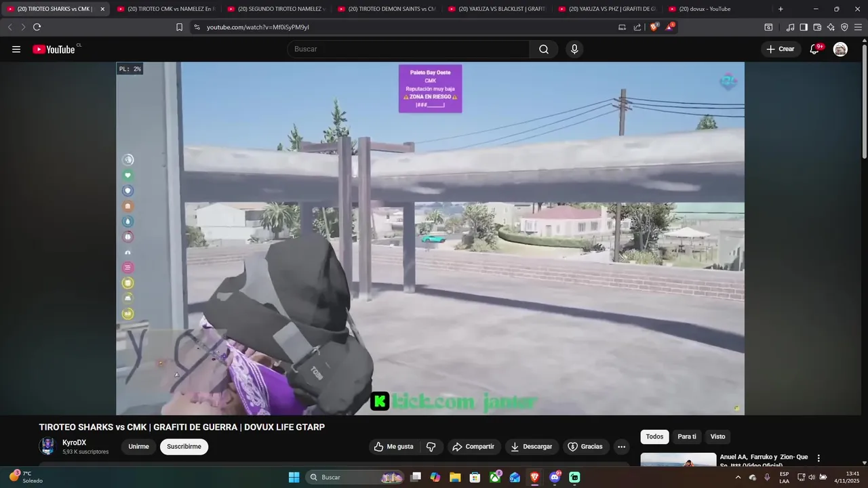
Task: Click the YouTube search magnifier button
Action: click(544, 49)
